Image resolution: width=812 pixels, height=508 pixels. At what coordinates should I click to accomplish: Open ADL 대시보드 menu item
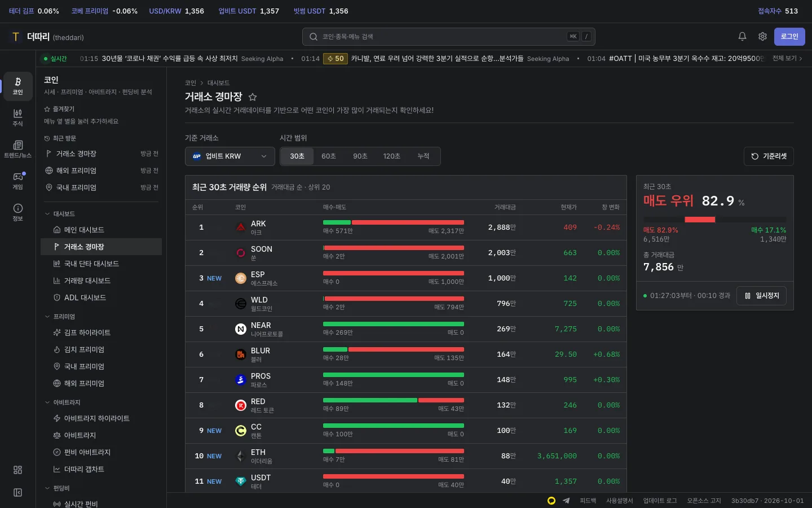(101, 297)
